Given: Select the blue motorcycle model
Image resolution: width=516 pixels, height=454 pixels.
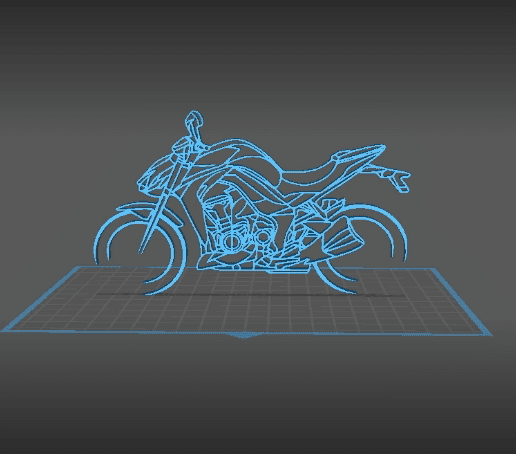Looking at the screenshot, I should click(252, 203).
